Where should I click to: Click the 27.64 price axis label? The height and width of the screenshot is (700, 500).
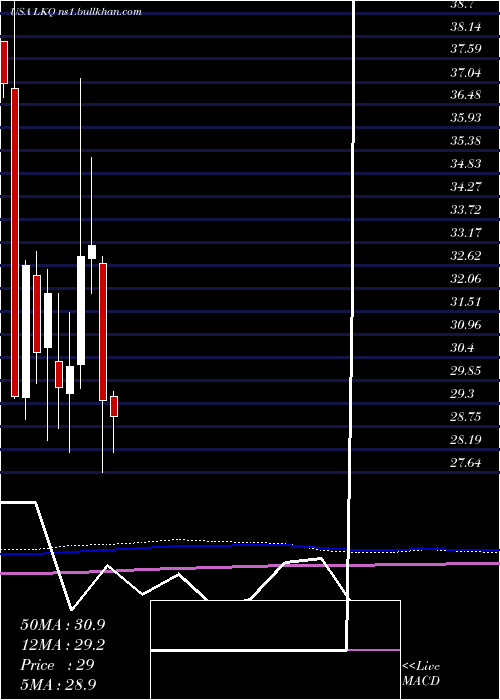(x=466, y=463)
